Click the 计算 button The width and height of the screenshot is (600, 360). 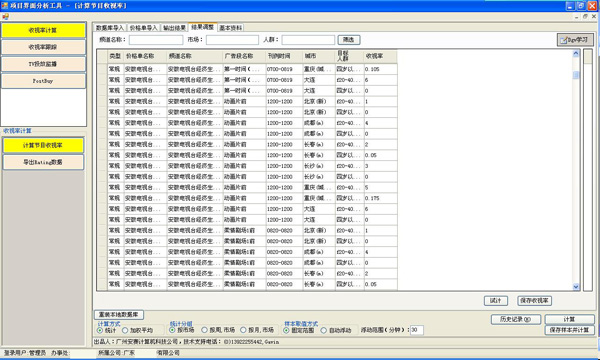[x=569, y=319]
